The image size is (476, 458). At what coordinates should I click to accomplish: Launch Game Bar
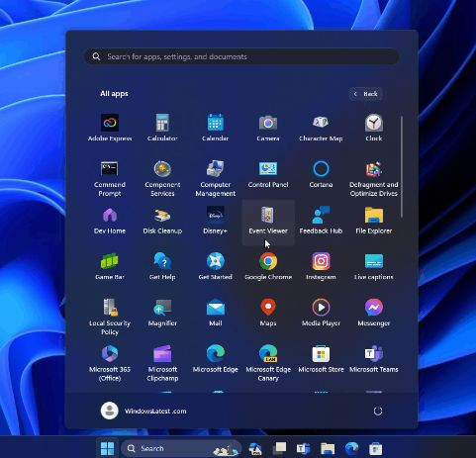click(x=110, y=267)
